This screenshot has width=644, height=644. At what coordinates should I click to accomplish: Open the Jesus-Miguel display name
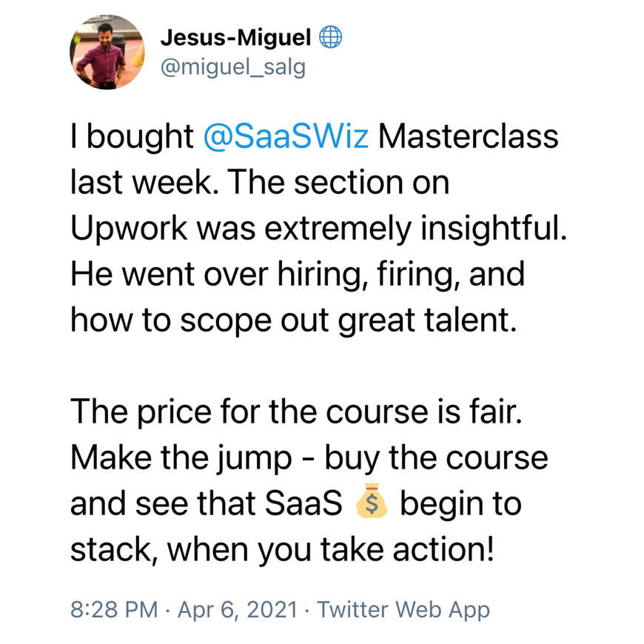238,37
